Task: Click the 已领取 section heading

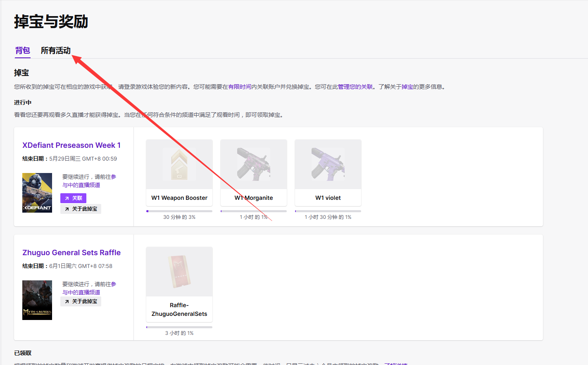Action: (23, 353)
